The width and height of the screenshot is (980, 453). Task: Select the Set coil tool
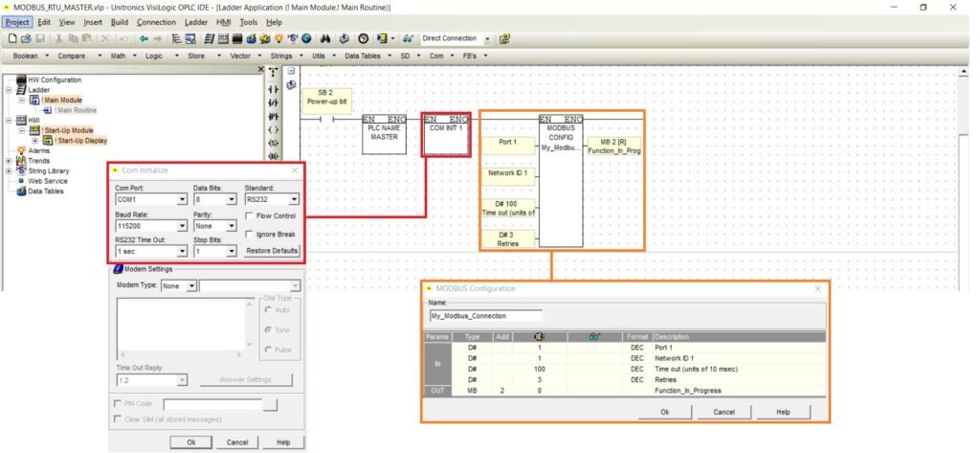coord(273,144)
